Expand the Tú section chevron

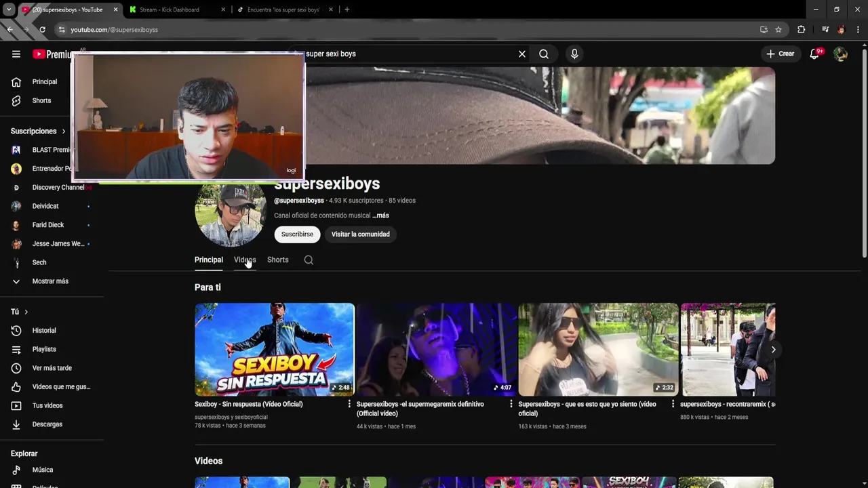coord(26,312)
